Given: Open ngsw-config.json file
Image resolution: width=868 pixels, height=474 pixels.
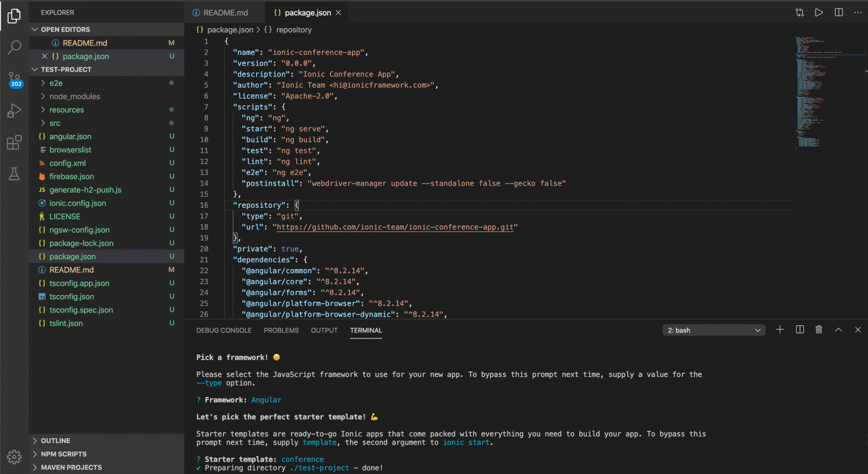Looking at the screenshot, I should point(106,230).
